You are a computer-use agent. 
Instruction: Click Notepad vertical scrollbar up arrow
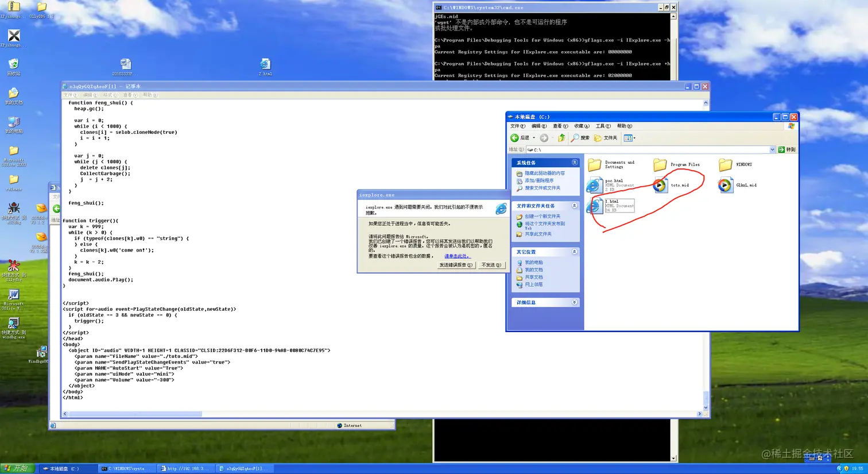coord(706,103)
